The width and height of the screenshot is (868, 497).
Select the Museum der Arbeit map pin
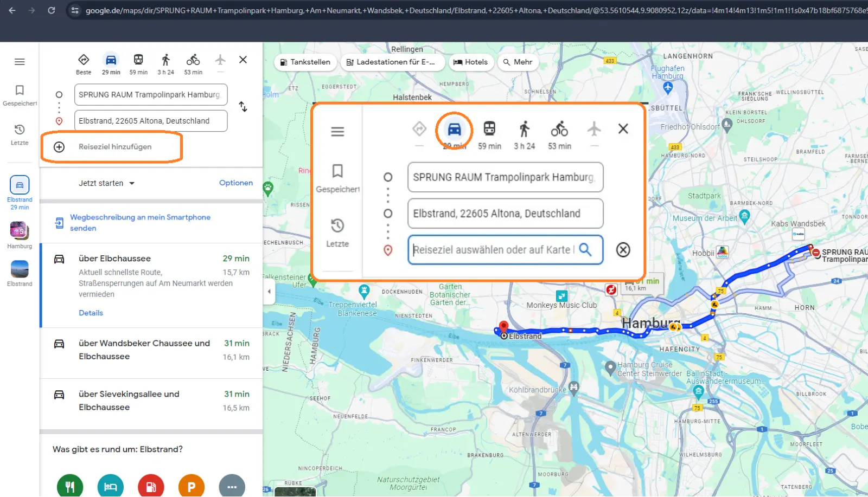pyautogui.click(x=745, y=217)
